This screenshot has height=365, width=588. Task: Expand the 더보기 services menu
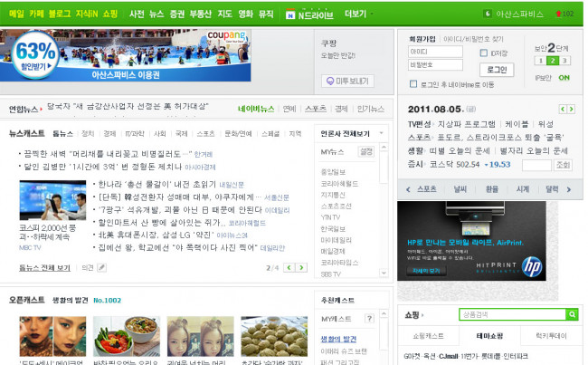(x=358, y=14)
